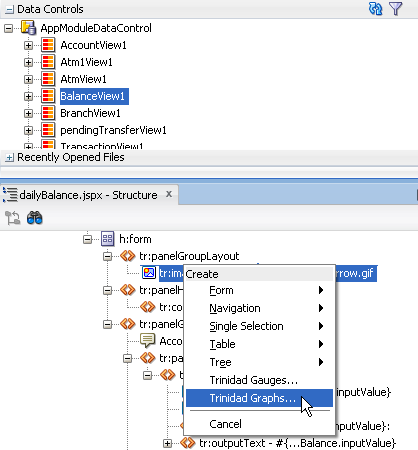
Task: Expand the Recently Opened Files panel
Action: (x=9, y=158)
